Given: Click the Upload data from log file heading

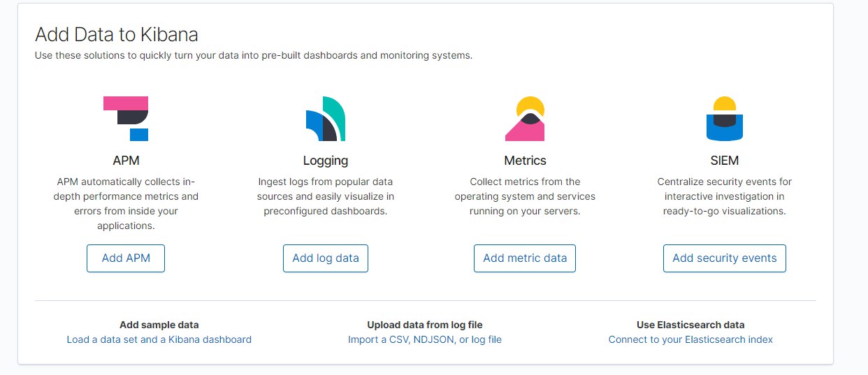Looking at the screenshot, I should pos(425,325).
